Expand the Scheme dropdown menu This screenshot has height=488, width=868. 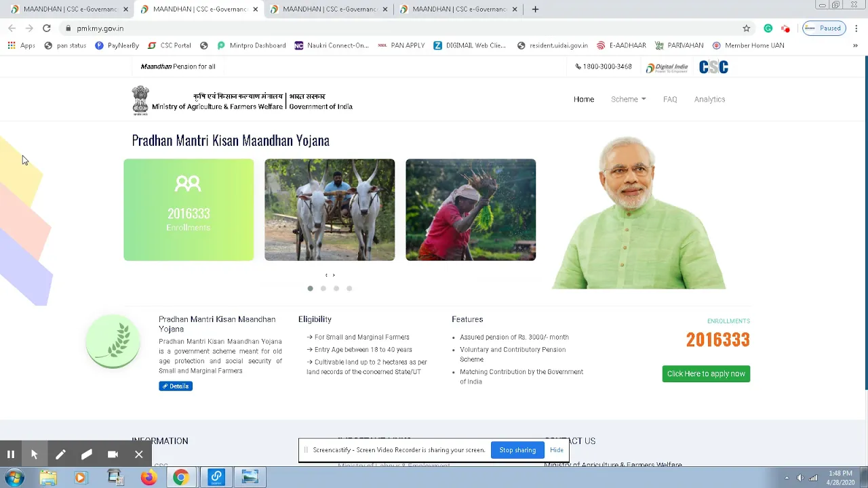pyautogui.click(x=628, y=99)
